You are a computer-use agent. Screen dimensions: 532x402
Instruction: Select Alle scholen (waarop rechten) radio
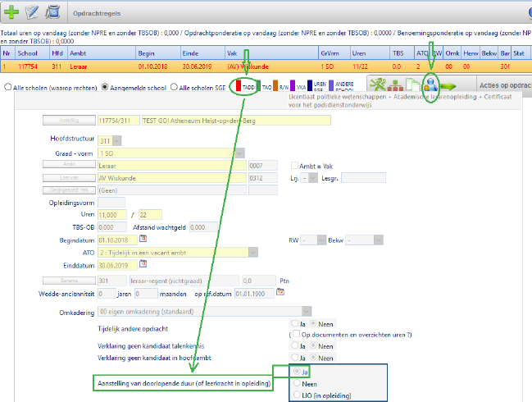[8, 87]
